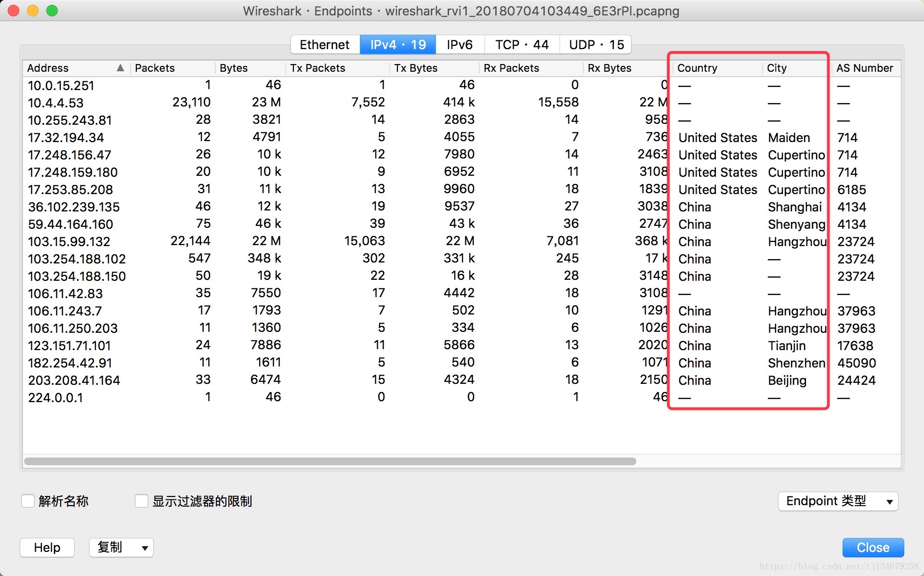Image resolution: width=924 pixels, height=576 pixels.
Task: Click the 348 k bytes cell
Action: 264,258
